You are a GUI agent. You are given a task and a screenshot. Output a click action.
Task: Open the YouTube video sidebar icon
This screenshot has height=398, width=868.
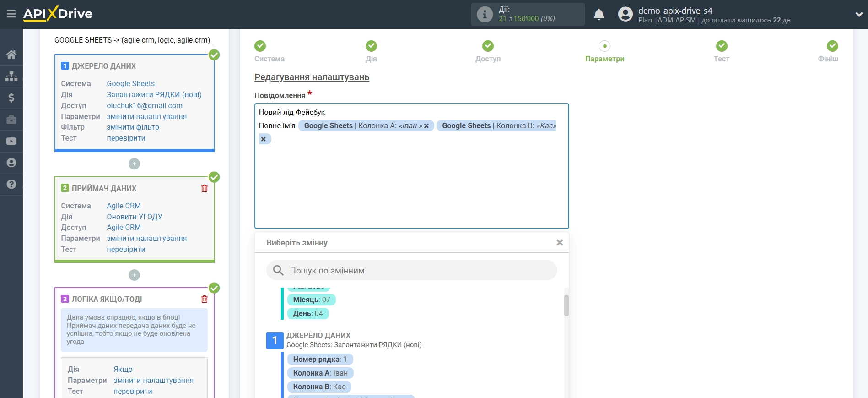11,141
